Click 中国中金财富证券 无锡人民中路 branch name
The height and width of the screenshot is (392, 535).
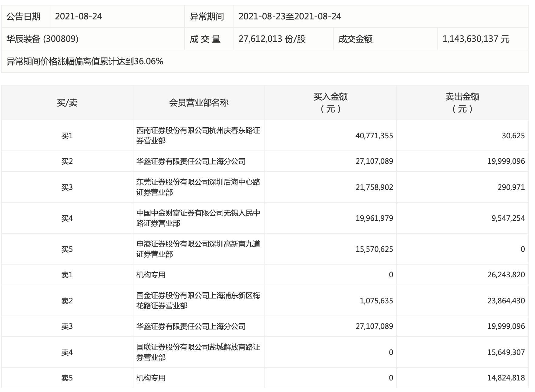point(198,218)
